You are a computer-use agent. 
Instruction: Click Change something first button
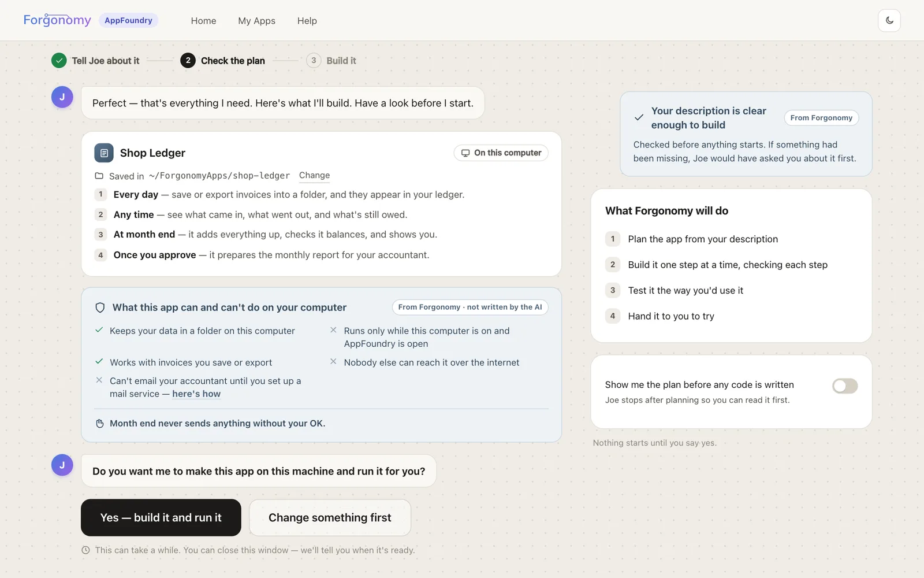(x=330, y=517)
